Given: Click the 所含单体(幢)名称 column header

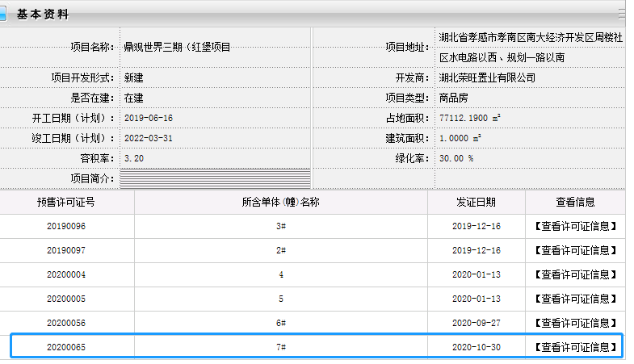Looking at the screenshot, I should [x=281, y=202].
